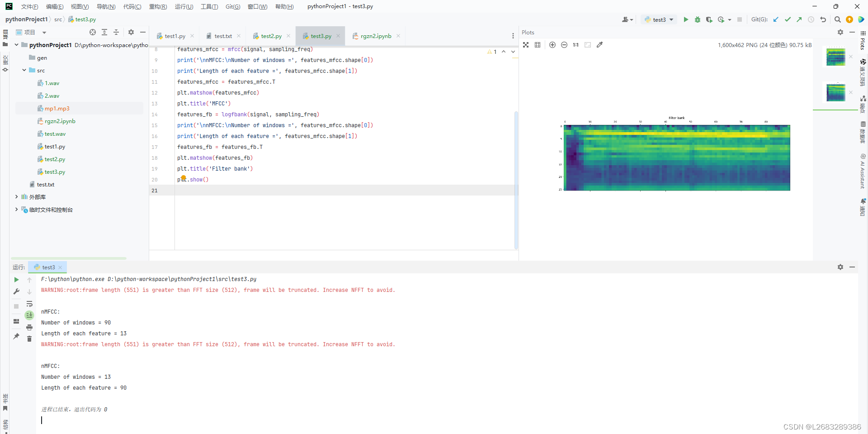Open project panel settings gear
868x434 pixels.
point(131,32)
